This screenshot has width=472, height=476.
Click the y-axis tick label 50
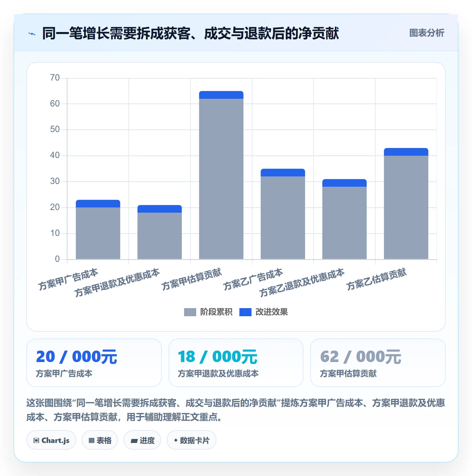[x=55, y=129]
